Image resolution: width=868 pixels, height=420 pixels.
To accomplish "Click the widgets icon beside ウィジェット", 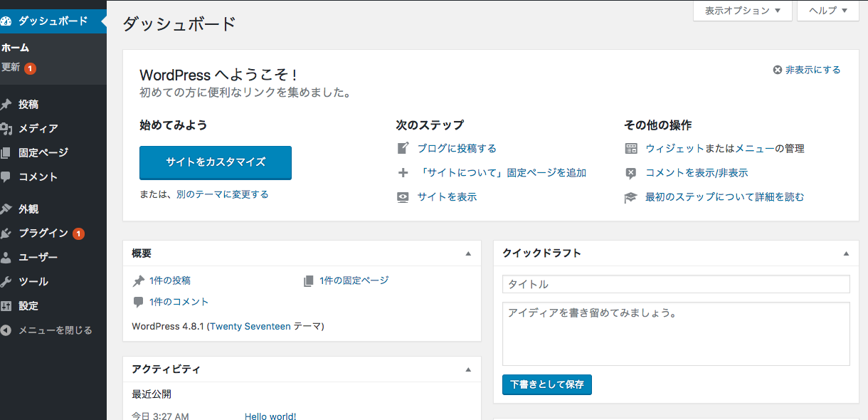I will pos(631,148).
